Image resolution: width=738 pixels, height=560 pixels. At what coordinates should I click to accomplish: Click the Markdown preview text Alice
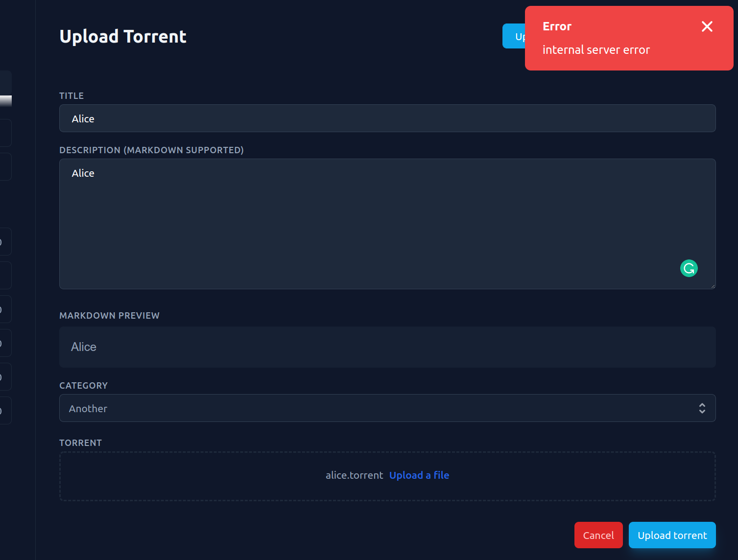(x=84, y=347)
